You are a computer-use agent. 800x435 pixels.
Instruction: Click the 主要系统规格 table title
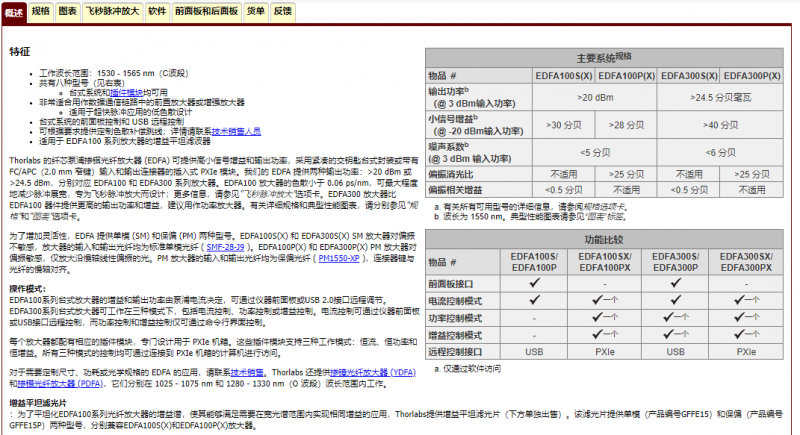pyautogui.click(x=604, y=58)
